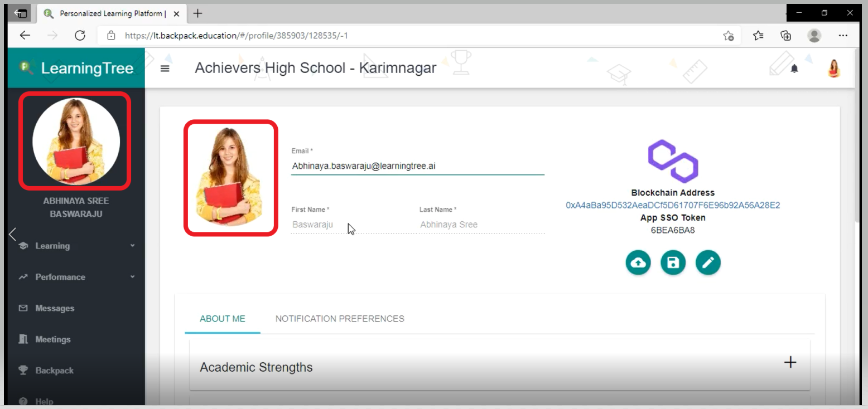Open user avatar in top header
This screenshot has width=868, height=409.
[x=833, y=69]
